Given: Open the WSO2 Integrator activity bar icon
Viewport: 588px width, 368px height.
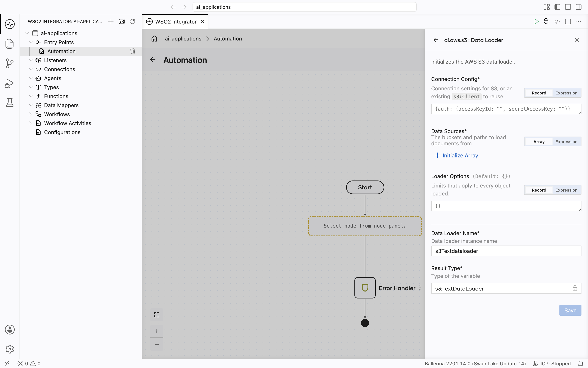Looking at the screenshot, I should 10,24.
